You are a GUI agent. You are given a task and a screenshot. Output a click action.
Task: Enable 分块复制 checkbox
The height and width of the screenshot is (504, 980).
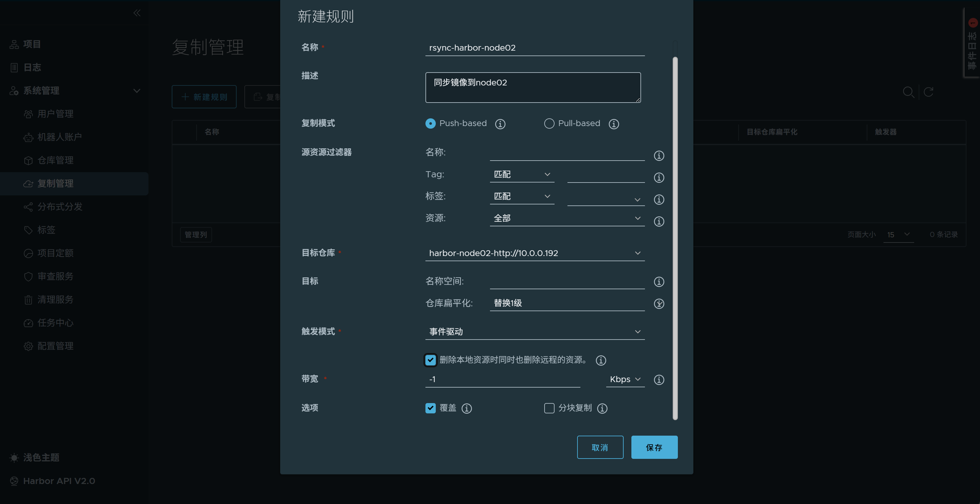tap(549, 408)
